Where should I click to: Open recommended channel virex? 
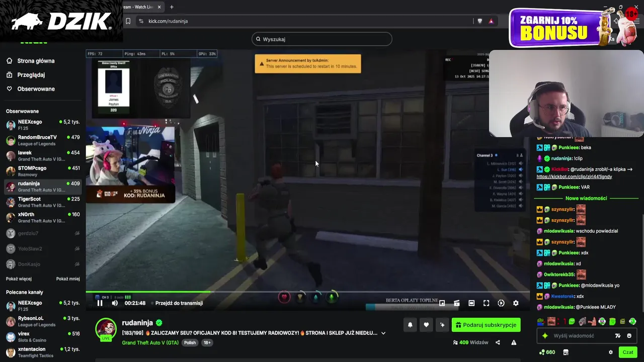[x=43, y=337]
